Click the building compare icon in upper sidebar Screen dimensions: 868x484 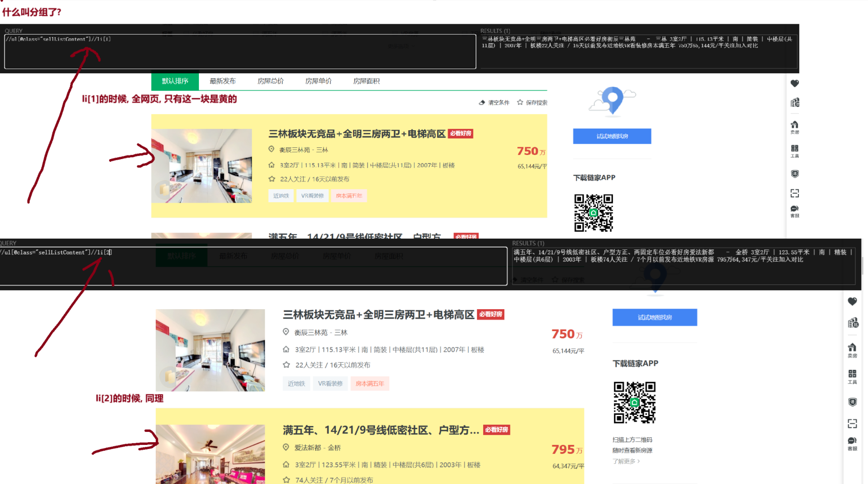click(794, 103)
